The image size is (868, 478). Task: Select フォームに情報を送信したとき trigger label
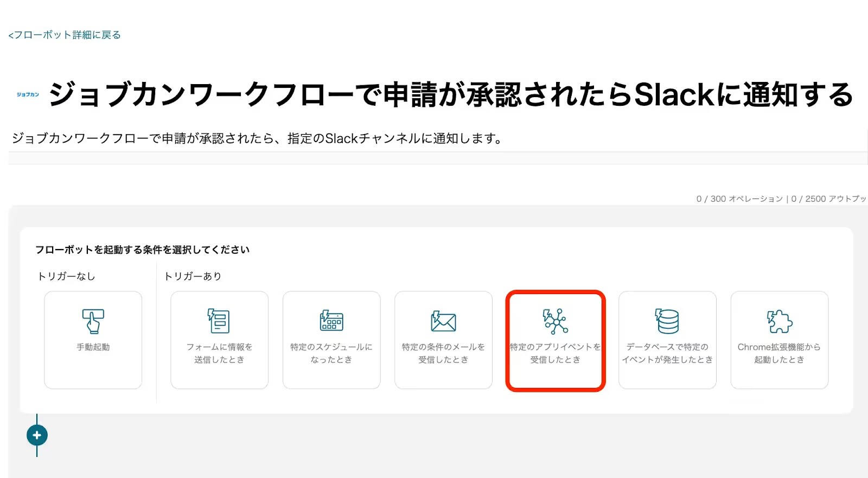219,353
